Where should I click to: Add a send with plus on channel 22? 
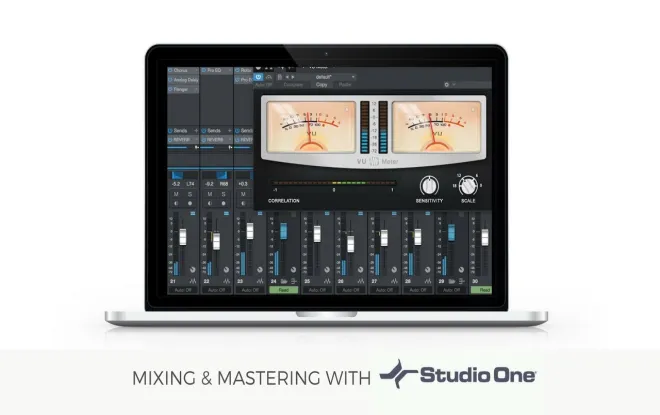pos(229,130)
